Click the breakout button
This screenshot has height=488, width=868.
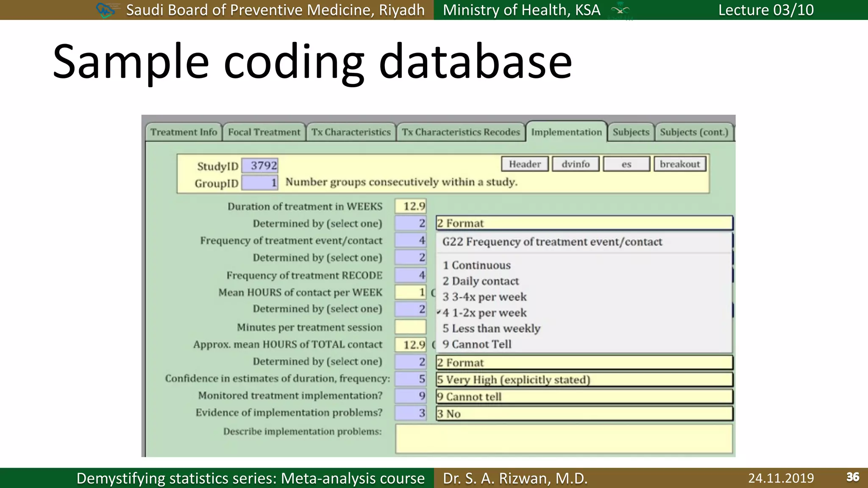coord(680,164)
